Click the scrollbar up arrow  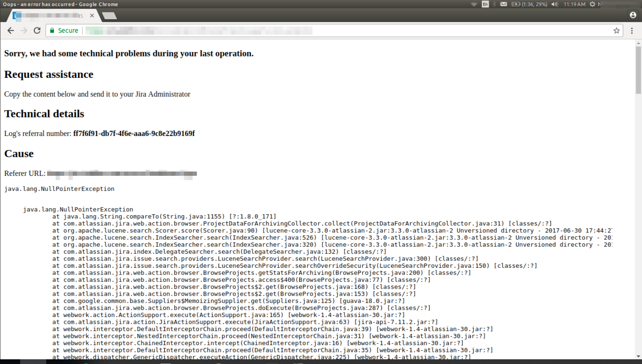pos(638,43)
